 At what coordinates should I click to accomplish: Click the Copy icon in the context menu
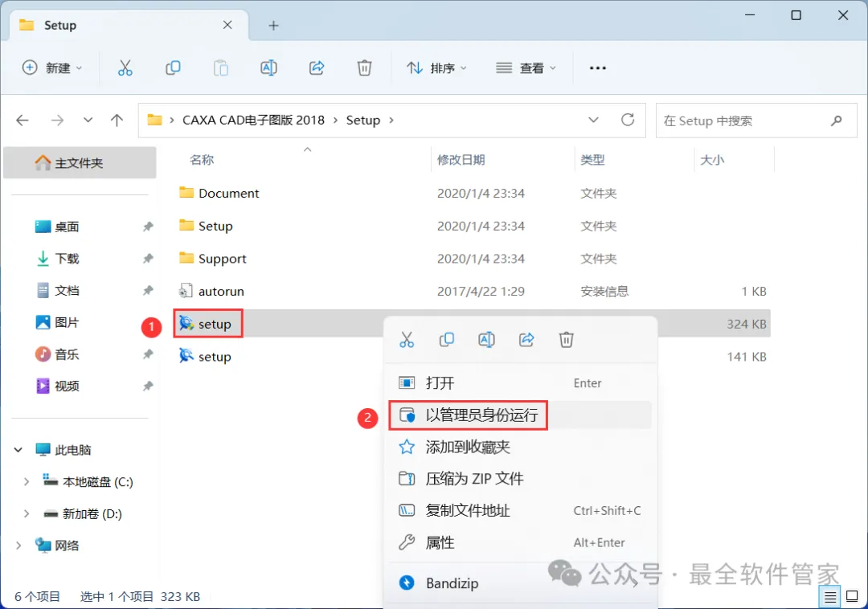pos(447,340)
